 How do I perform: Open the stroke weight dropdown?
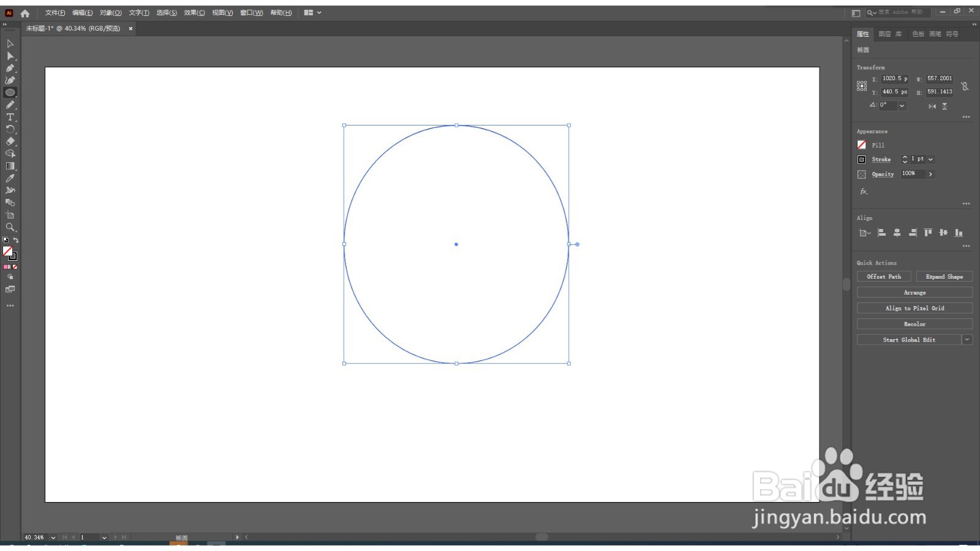pyautogui.click(x=930, y=159)
